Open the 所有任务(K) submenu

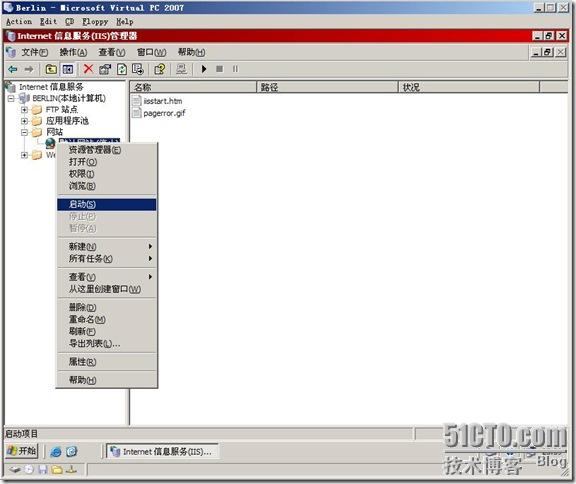pos(107,259)
